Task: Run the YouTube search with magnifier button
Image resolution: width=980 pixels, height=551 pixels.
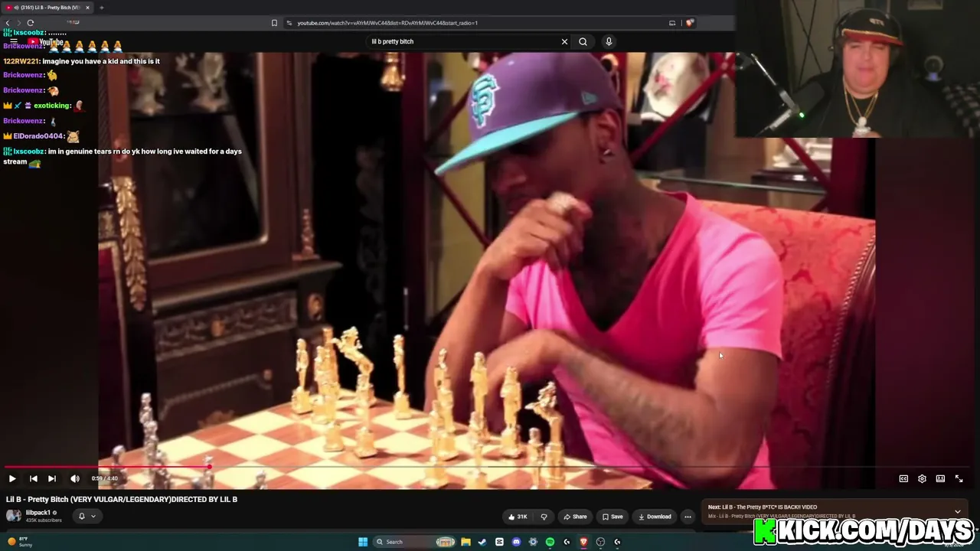Action: click(583, 41)
